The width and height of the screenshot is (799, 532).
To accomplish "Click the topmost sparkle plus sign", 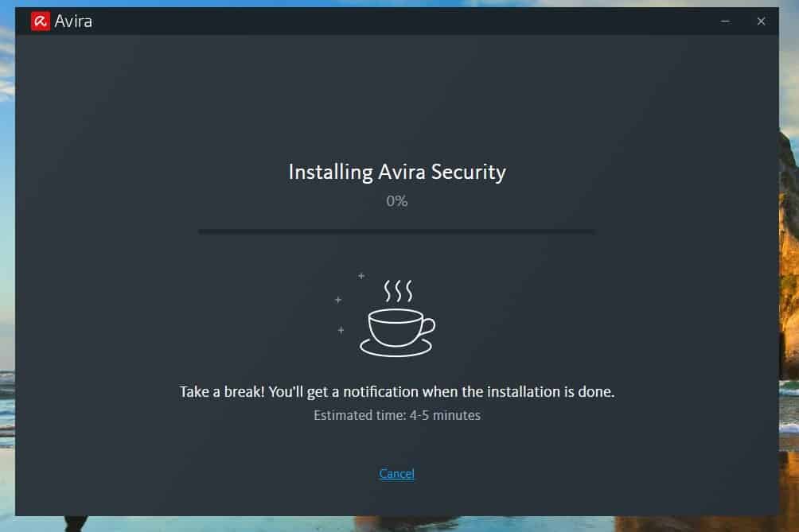I will tap(361, 276).
